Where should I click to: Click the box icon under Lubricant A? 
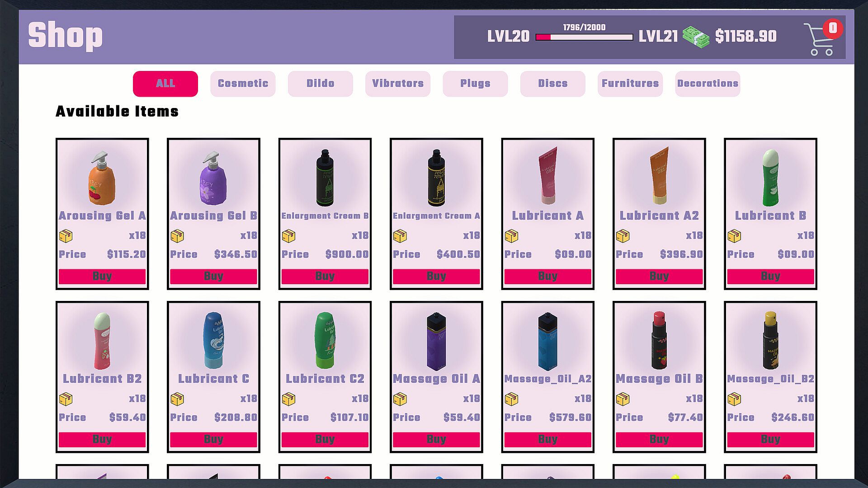point(511,236)
